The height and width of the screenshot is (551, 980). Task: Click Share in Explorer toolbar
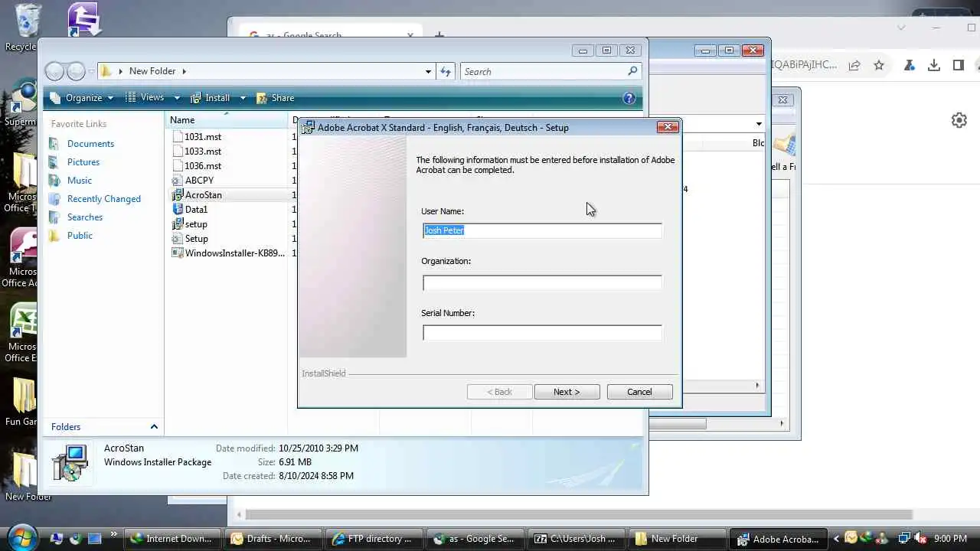[x=276, y=98]
